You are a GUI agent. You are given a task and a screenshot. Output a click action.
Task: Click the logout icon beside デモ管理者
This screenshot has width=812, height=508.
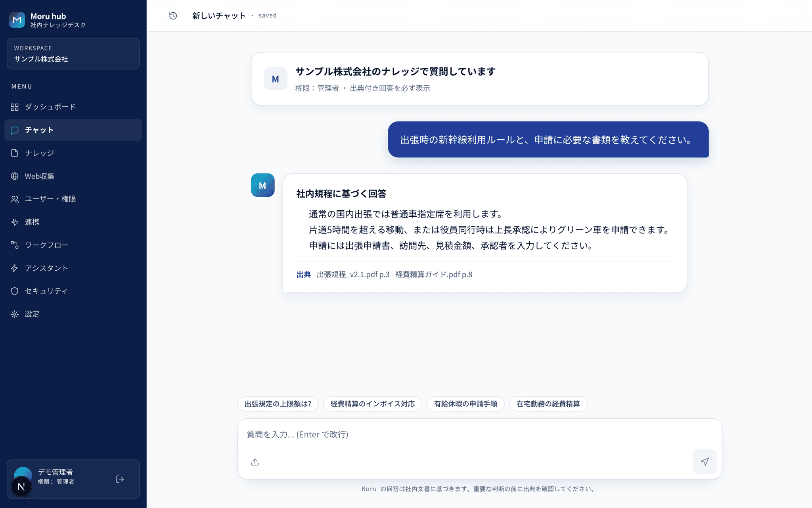point(120,479)
